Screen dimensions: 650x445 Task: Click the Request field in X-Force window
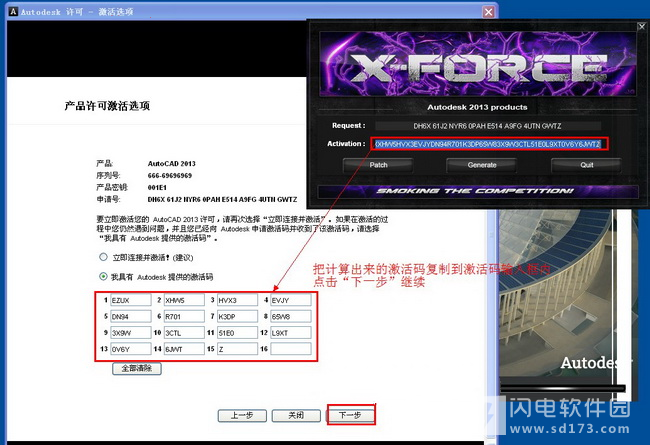[x=488, y=126]
